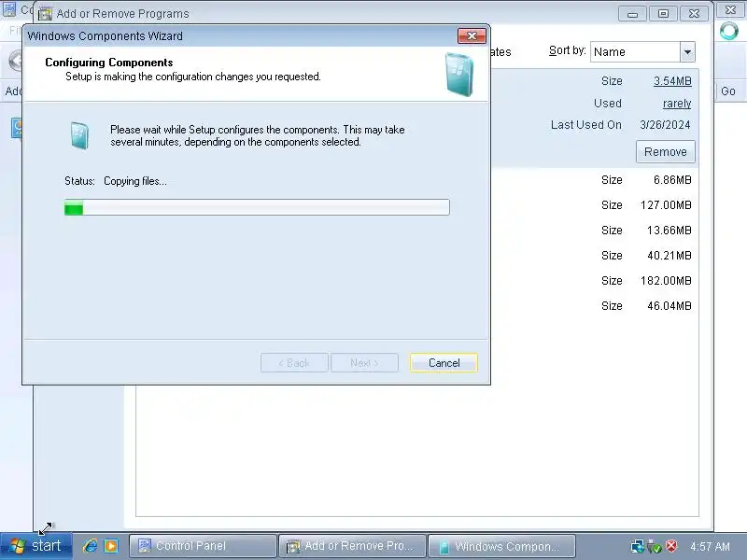Click the Last Used On date 3/26/2024
747x560 pixels.
coord(665,125)
